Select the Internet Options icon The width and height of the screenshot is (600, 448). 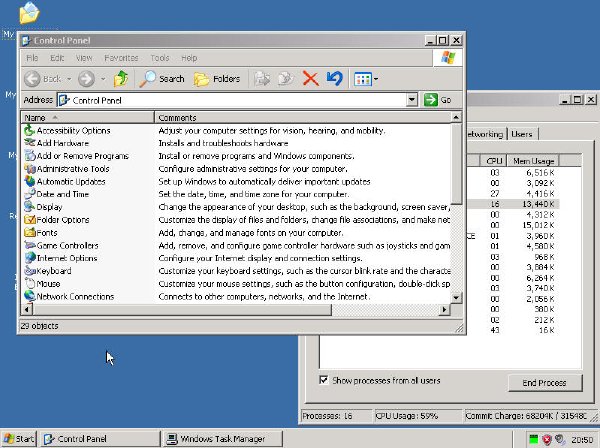[29, 258]
